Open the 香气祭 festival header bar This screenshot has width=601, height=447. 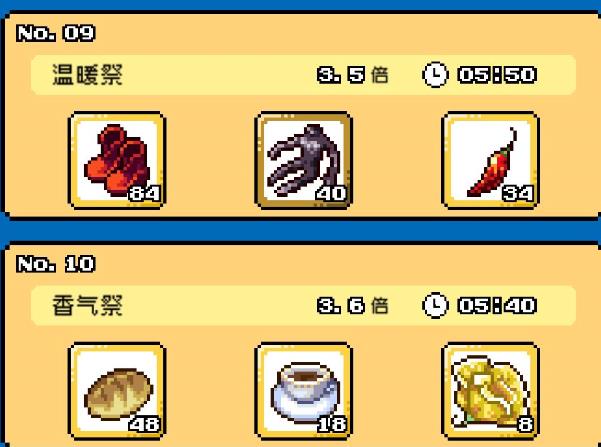[303, 306]
